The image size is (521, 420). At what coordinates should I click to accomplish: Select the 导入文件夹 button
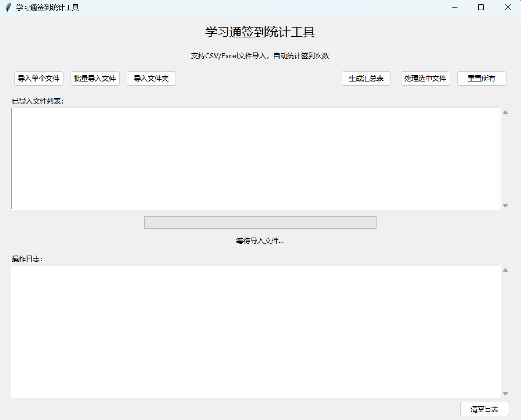point(151,78)
